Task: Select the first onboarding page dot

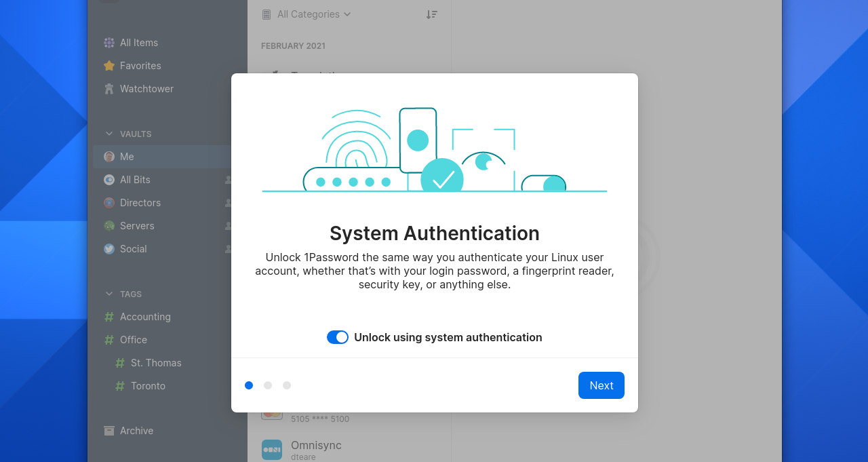Action: point(249,385)
